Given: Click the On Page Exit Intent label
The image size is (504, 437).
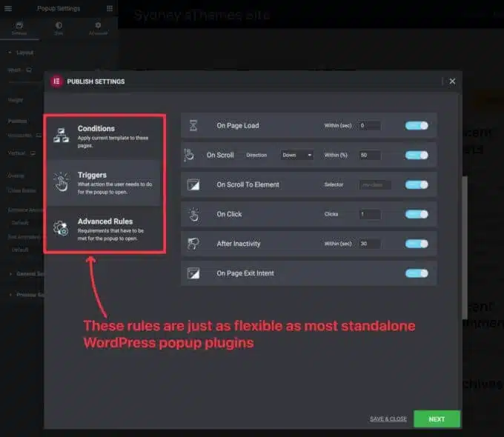Looking at the screenshot, I should (x=245, y=273).
